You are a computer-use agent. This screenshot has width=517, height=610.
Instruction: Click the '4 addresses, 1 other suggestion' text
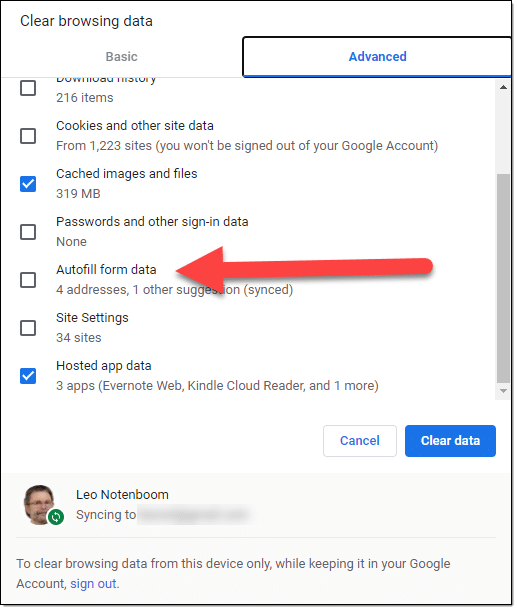(x=175, y=291)
